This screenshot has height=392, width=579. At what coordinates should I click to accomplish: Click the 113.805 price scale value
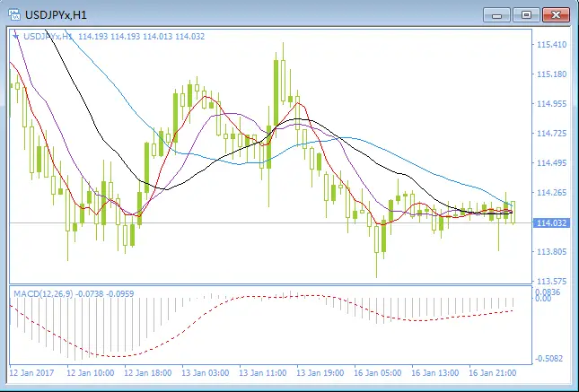point(551,252)
